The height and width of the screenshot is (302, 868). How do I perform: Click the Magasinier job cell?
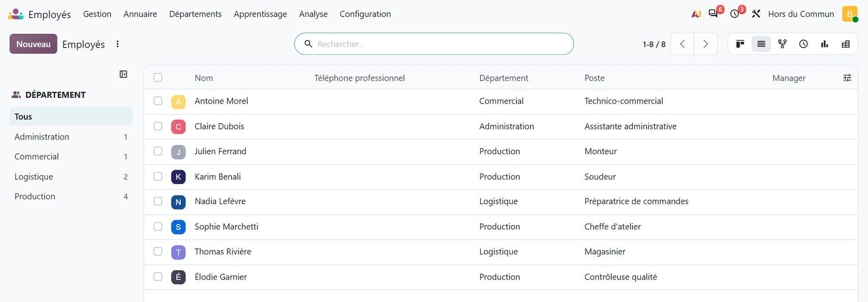[x=605, y=251]
